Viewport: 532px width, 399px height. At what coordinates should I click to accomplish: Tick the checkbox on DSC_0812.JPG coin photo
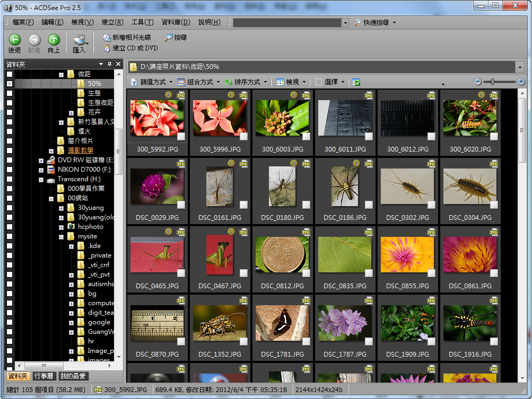(x=306, y=273)
